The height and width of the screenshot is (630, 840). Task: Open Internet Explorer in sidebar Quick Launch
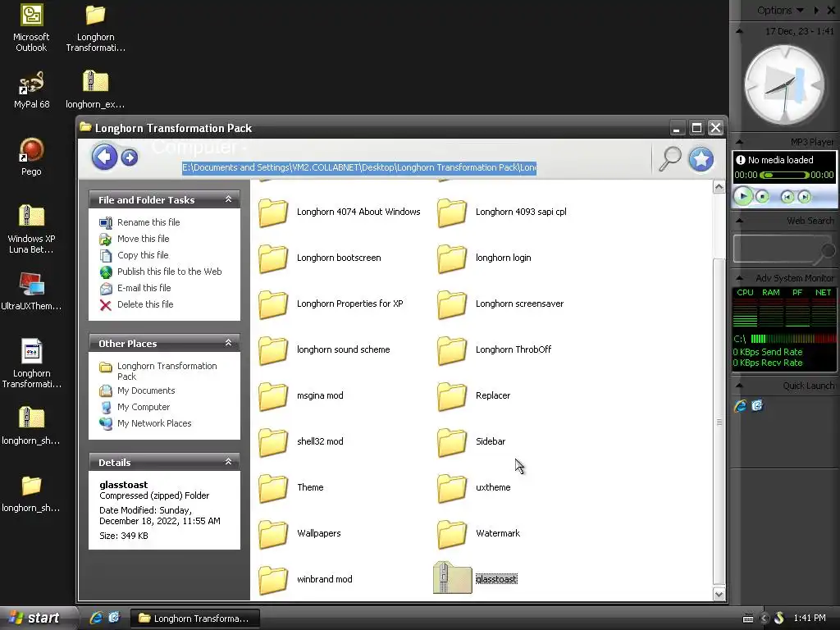741,405
